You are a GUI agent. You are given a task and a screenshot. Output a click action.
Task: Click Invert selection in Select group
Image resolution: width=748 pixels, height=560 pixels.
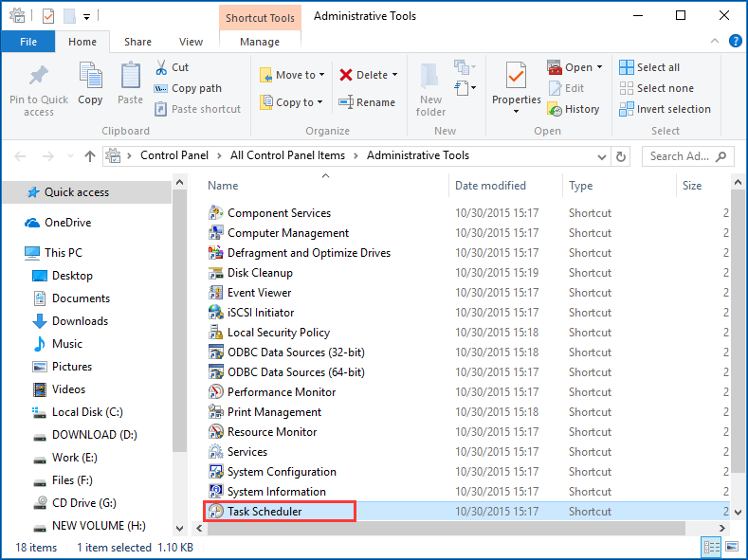[665, 109]
